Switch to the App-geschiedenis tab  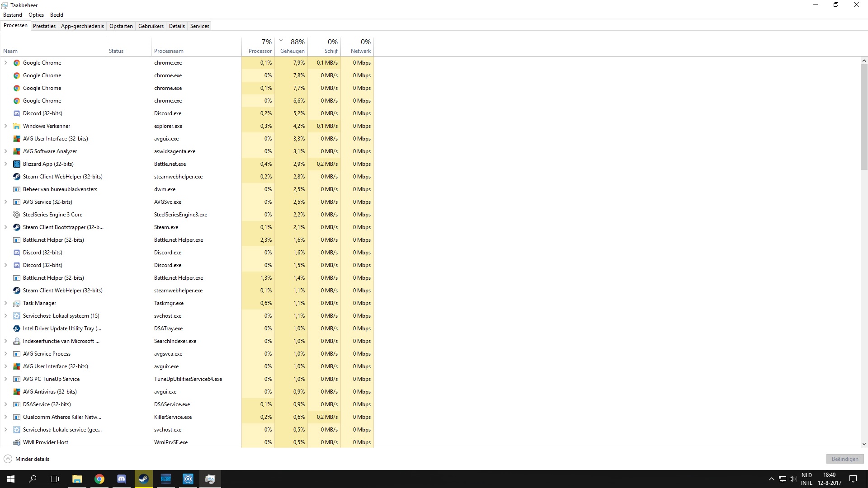click(82, 26)
